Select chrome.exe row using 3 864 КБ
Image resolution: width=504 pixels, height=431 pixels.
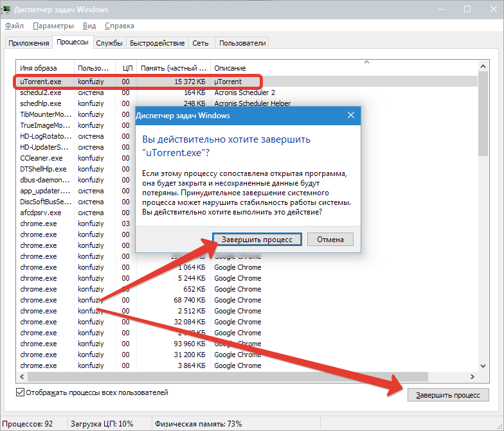pos(247,365)
